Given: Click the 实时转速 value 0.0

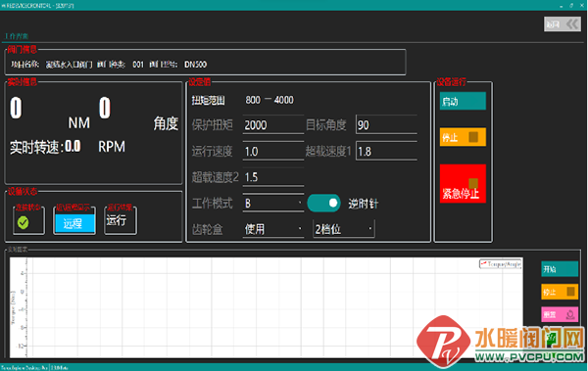Looking at the screenshot, I should point(73,147).
